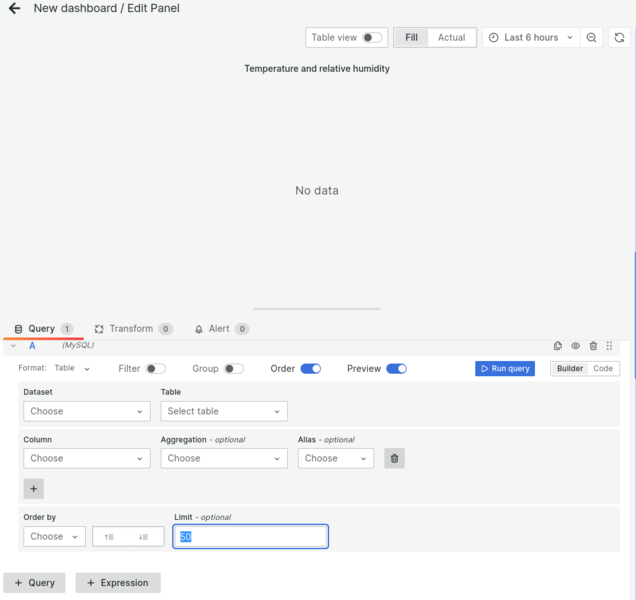Sort ascending in Order by
The height and width of the screenshot is (600, 636).
tap(109, 537)
